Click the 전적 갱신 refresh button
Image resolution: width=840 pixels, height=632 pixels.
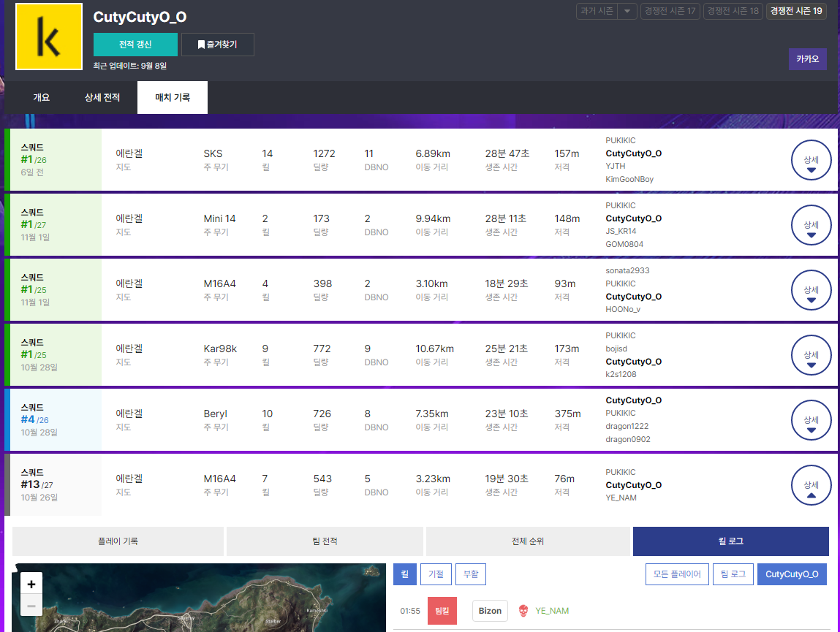coord(135,45)
